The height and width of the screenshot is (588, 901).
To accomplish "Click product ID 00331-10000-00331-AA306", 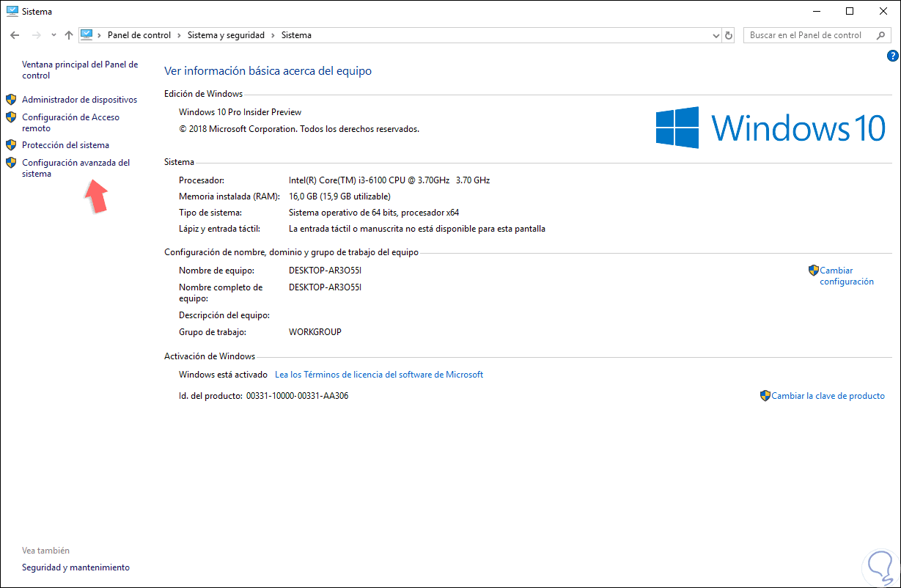I will point(297,396).
